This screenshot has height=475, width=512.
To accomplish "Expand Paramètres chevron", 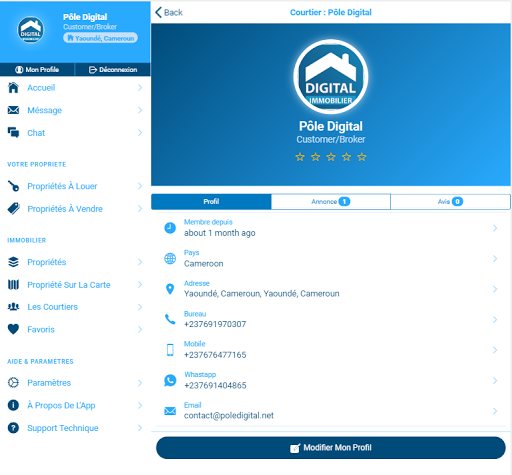I will (x=140, y=383).
